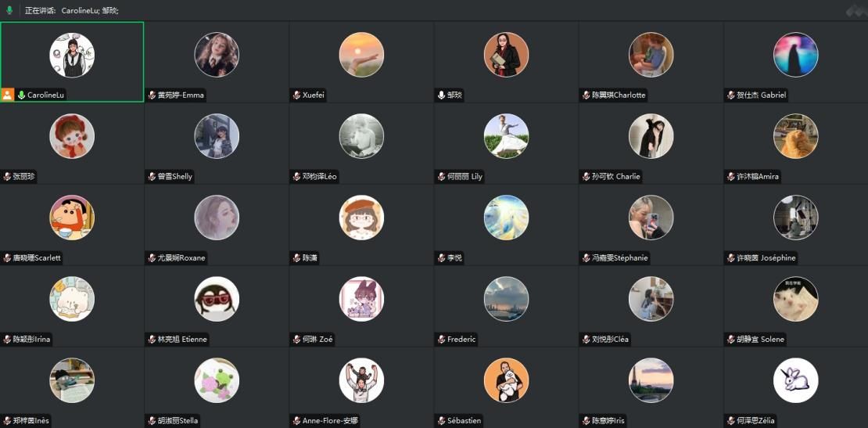The height and width of the screenshot is (428, 868).
Task: Click the muted mic icon beside 贺仕杰 Gabriel
Action: pos(730,95)
